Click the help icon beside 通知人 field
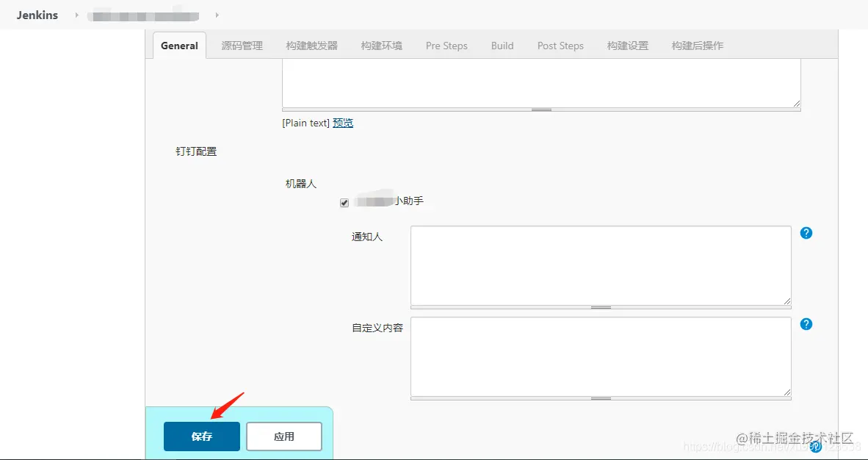This screenshot has width=868, height=460. (806, 233)
